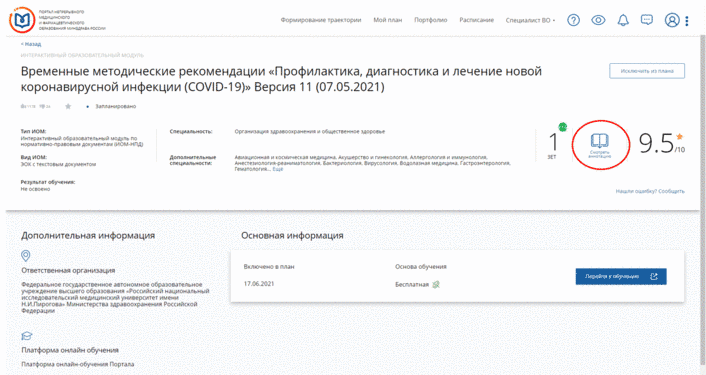706x375 pixels.
Task: Open the Портфолио section
Action: [430, 20]
